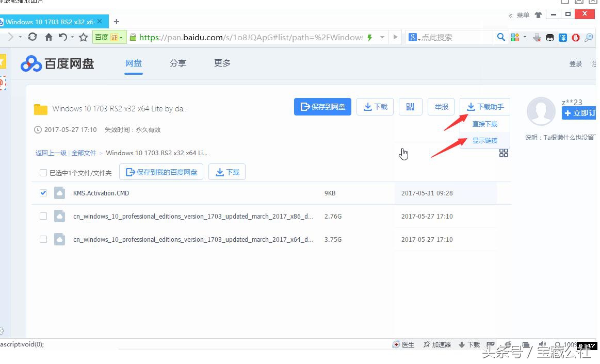Image resolution: width=600 pixels, height=364 pixels.
Task: Click the 返回上一级 breadcrumb link
Action: 51,153
